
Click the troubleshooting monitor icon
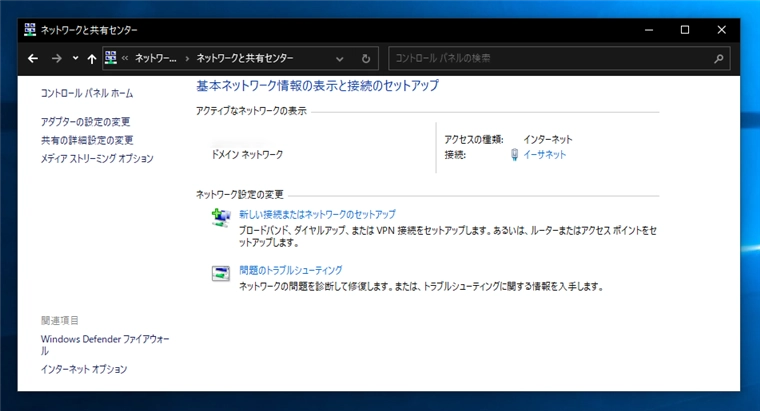click(221, 273)
